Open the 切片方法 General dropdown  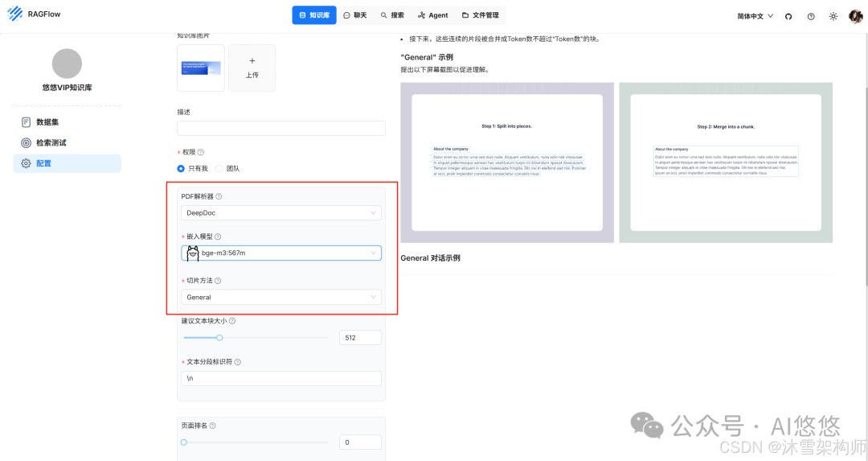click(281, 297)
